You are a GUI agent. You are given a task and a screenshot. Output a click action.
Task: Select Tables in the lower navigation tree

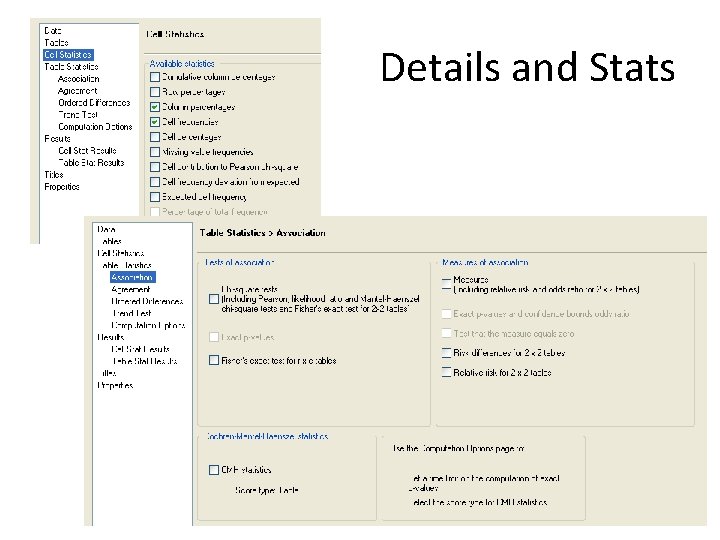[x=112, y=241]
